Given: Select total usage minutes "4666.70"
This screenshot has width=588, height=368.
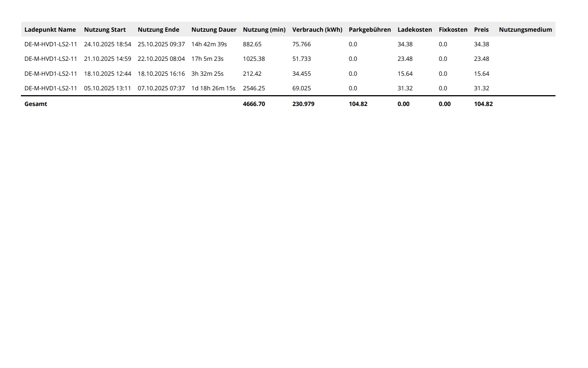Looking at the screenshot, I should [254, 104].
